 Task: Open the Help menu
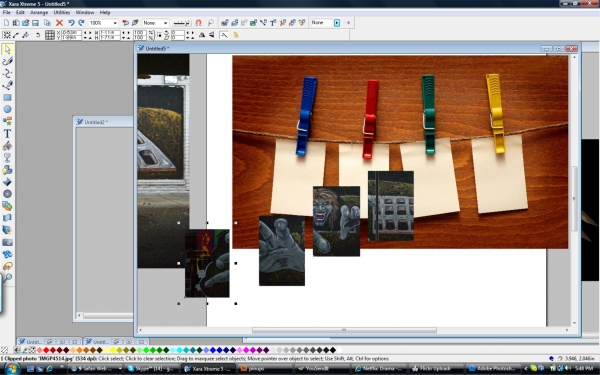point(105,13)
